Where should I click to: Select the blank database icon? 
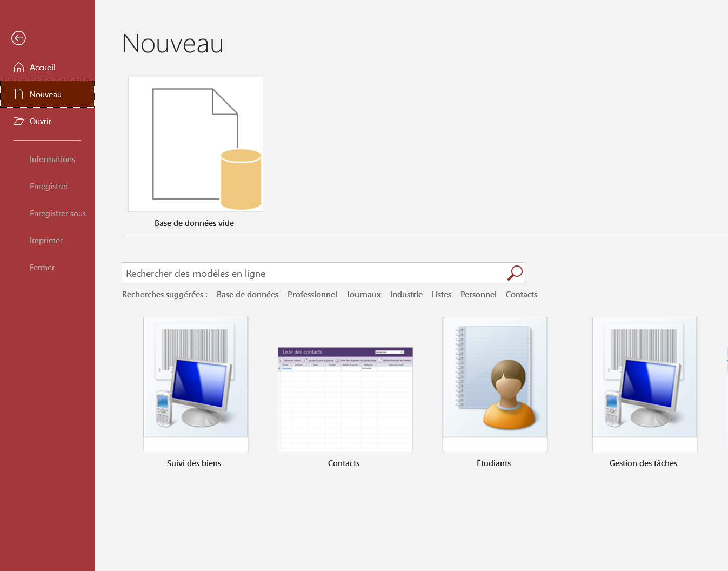click(196, 144)
